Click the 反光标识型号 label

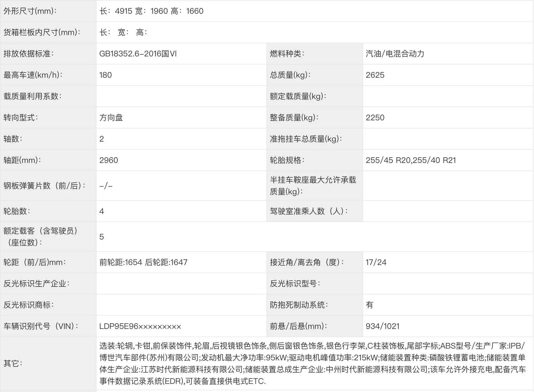coord(295,283)
